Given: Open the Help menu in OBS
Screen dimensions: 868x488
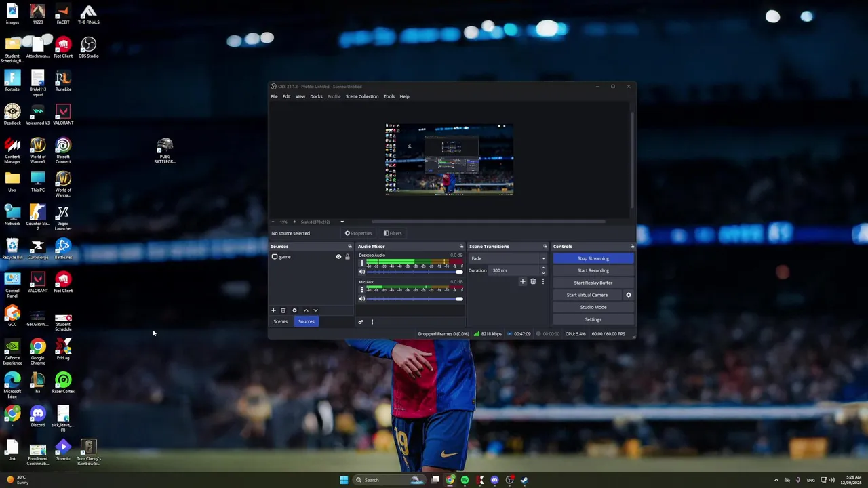Looking at the screenshot, I should pyautogui.click(x=404, y=96).
